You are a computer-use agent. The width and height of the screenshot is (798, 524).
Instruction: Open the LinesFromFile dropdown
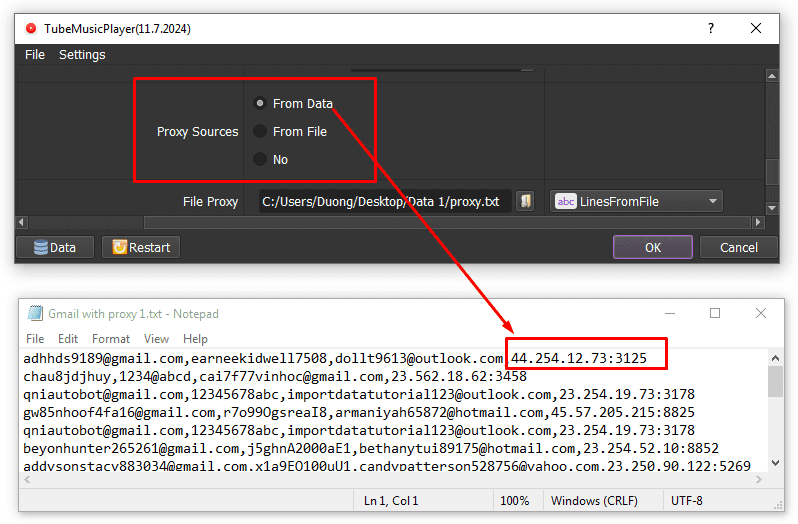[636, 201]
